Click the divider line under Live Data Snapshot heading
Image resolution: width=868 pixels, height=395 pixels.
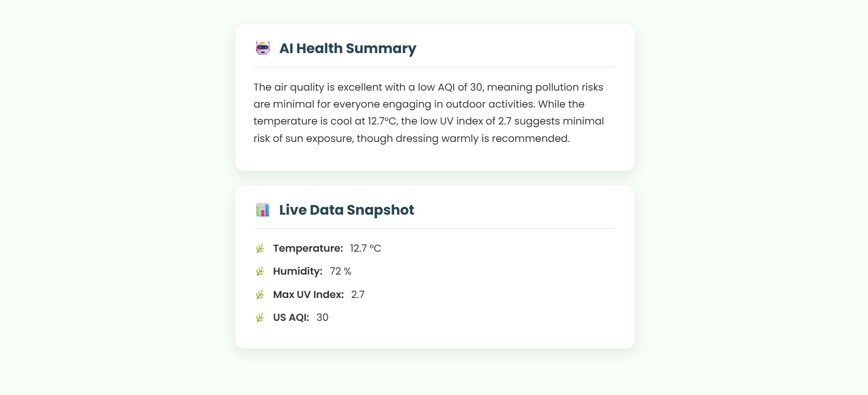435,228
